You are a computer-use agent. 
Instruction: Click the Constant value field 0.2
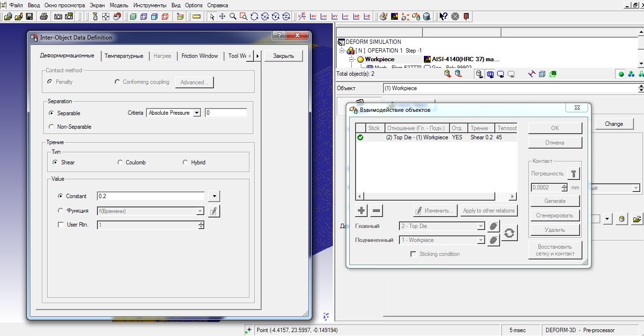point(151,196)
